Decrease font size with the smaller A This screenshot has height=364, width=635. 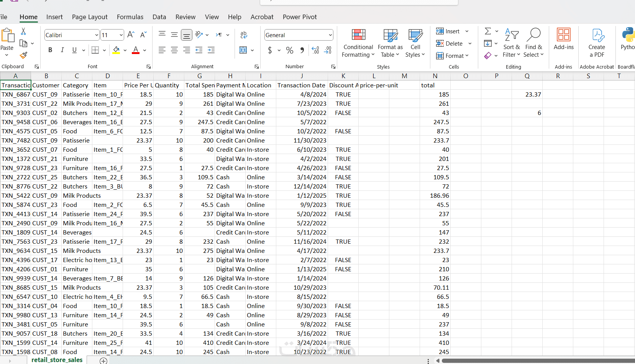pyautogui.click(x=143, y=35)
